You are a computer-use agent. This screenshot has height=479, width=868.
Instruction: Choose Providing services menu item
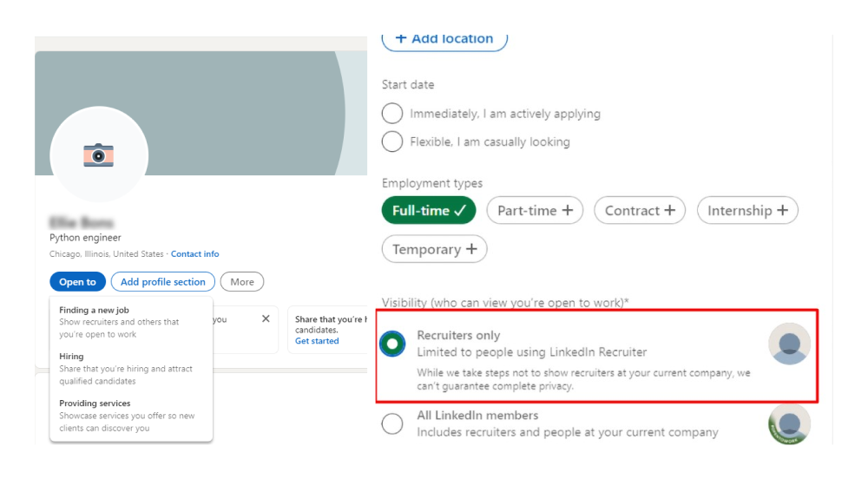95,404
